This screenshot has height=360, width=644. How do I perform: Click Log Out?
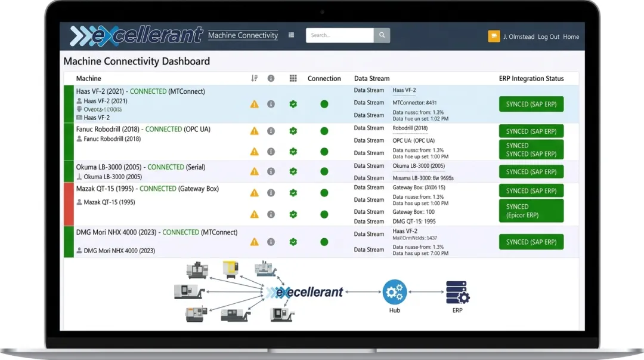click(x=549, y=36)
